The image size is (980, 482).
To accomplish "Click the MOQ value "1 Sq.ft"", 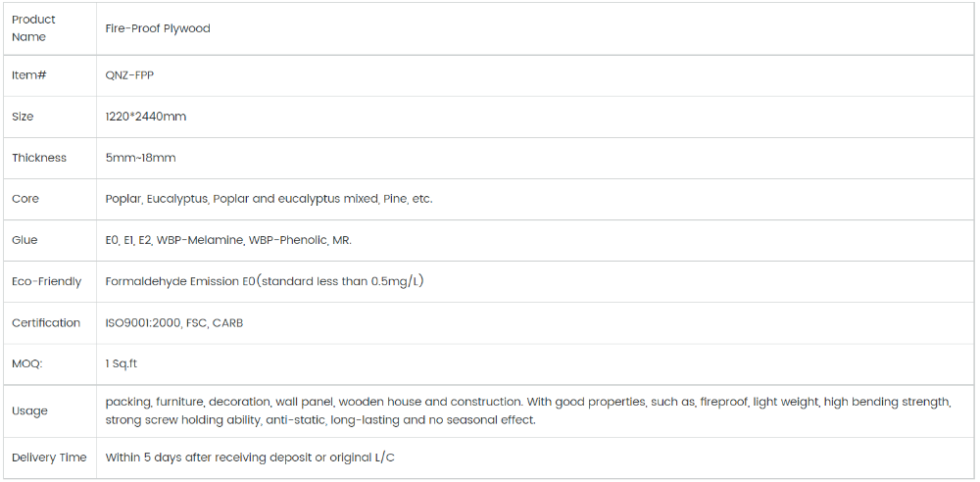I will 122,363.
